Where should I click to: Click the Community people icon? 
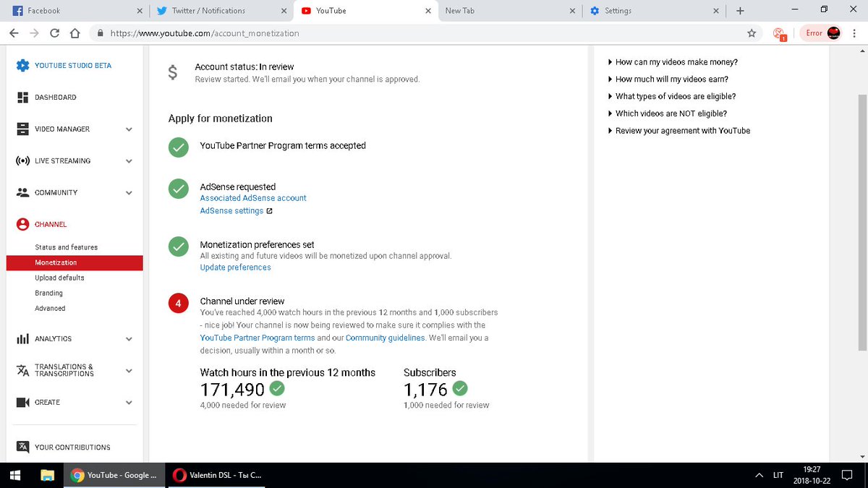coord(22,192)
